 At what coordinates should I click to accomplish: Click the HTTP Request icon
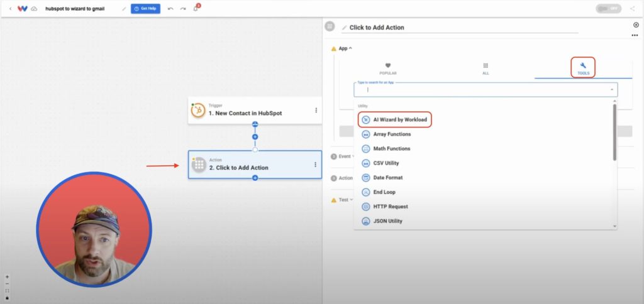pos(365,207)
